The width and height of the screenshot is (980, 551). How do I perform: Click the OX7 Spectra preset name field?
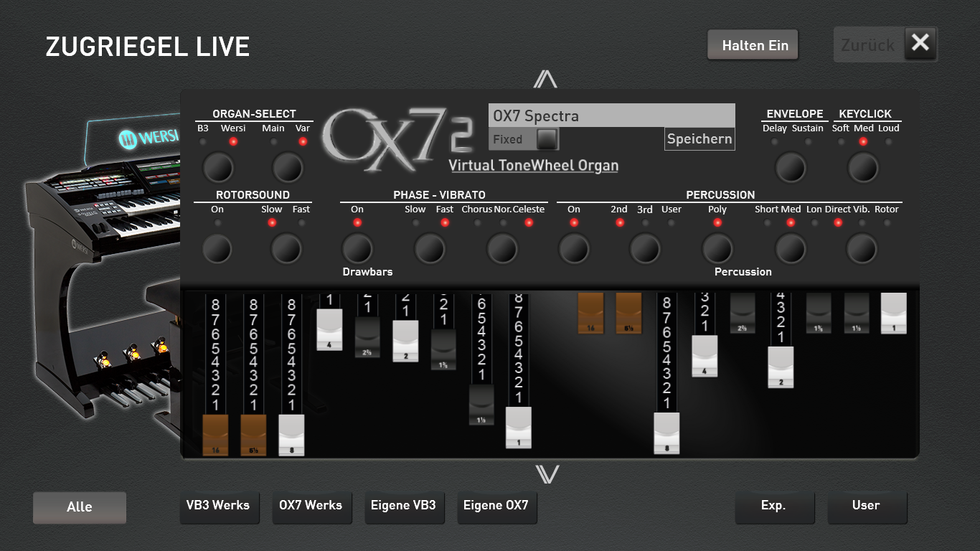(612, 116)
